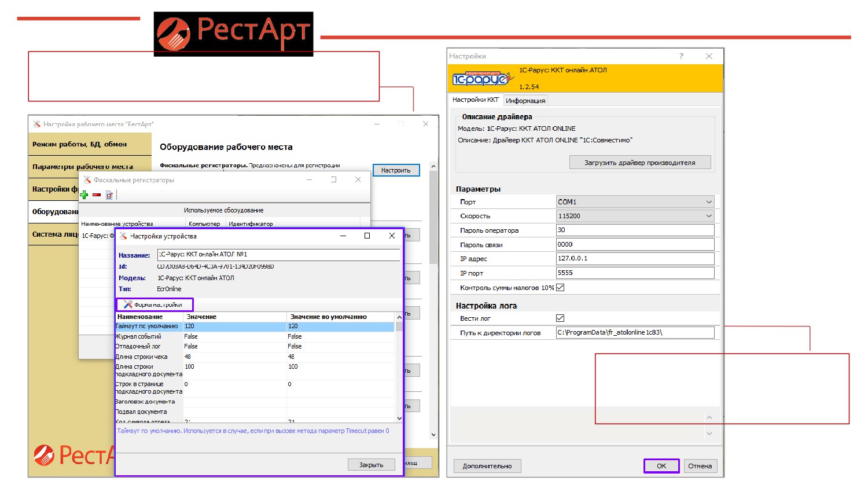Viewport: 868px width, 488px height.
Task: Click the Название input field
Action: [278, 254]
